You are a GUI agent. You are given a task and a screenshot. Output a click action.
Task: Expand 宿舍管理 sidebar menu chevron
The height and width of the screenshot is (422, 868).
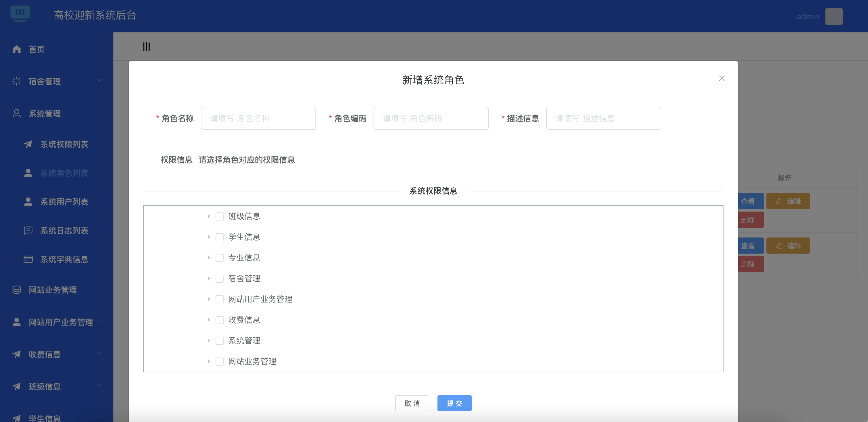click(99, 80)
